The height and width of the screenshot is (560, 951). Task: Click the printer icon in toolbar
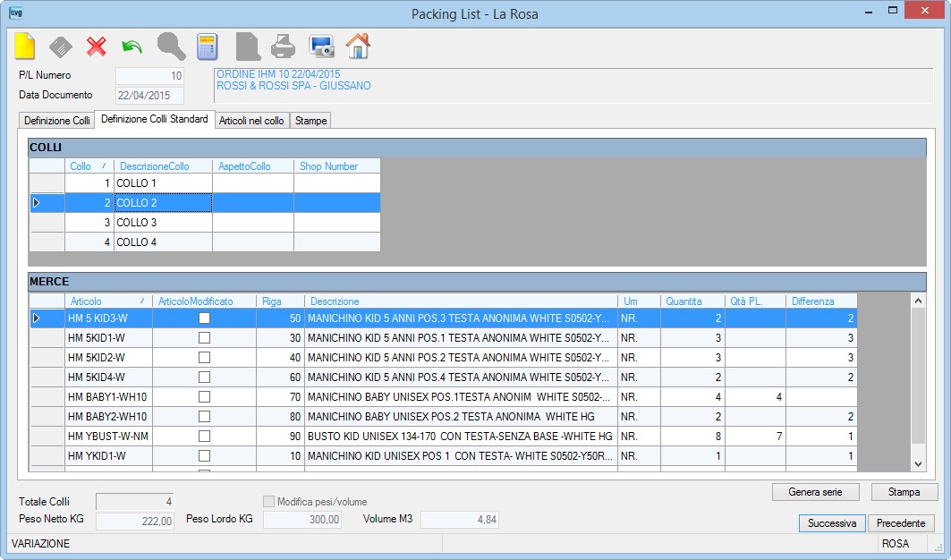283,47
